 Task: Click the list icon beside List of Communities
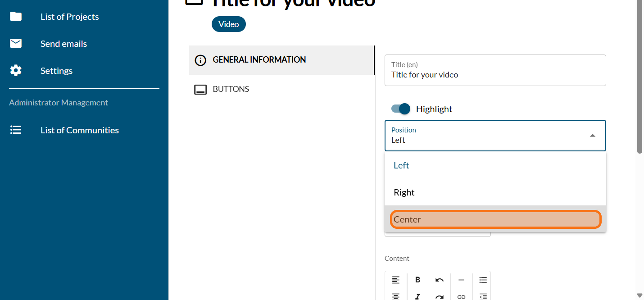[x=16, y=130]
